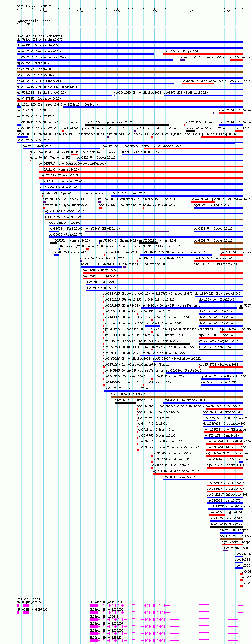Open esv2759877 (Redon2006) variant
The height and width of the screenshot is (644, 251).
click(x=36, y=69)
